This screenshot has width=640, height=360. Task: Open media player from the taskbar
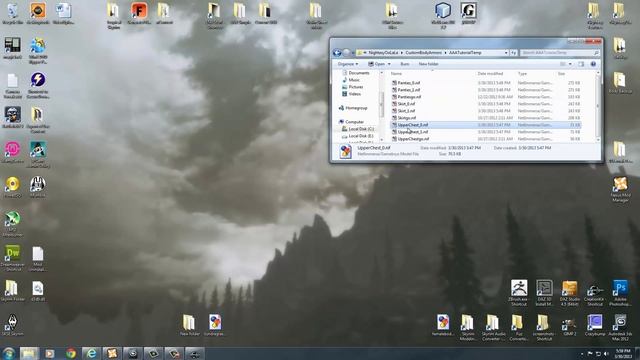pos(50,353)
